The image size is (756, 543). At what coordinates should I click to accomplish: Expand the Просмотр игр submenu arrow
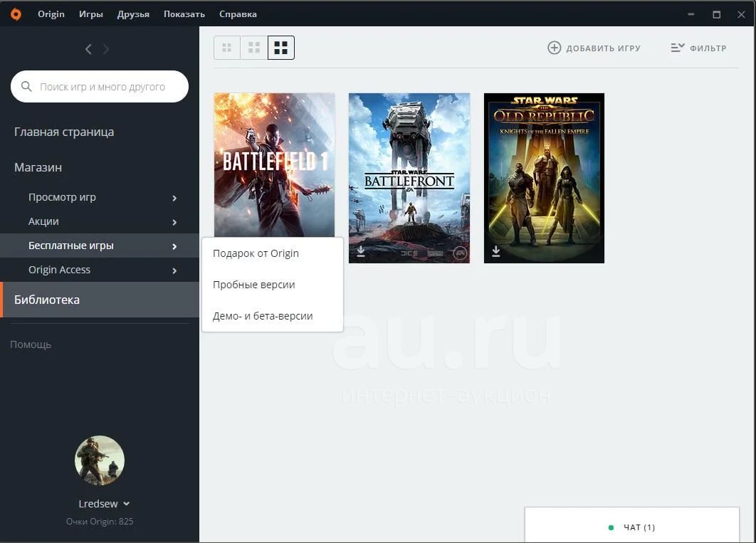pos(174,198)
